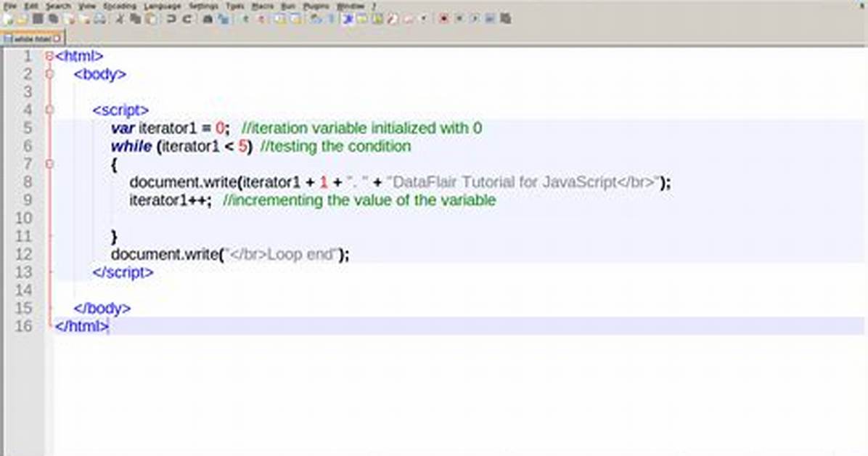
Task: Open the Window menu
Action: pos(351,6)
